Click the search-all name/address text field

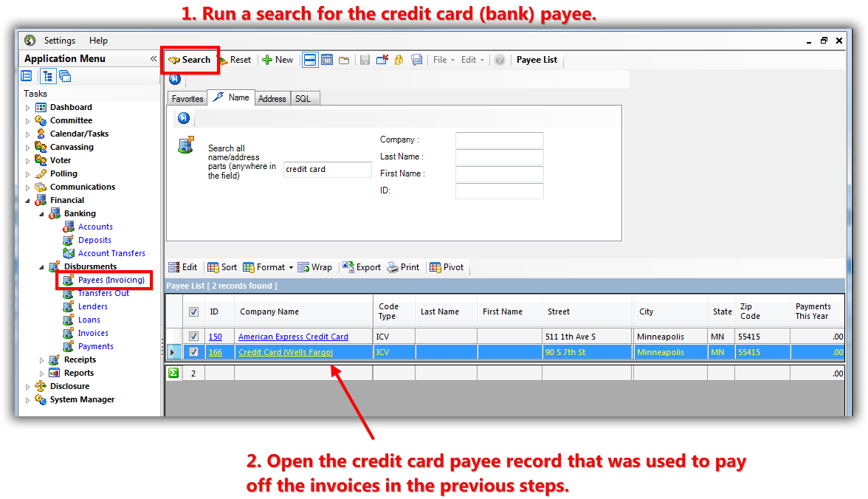[x=327, y=170]
